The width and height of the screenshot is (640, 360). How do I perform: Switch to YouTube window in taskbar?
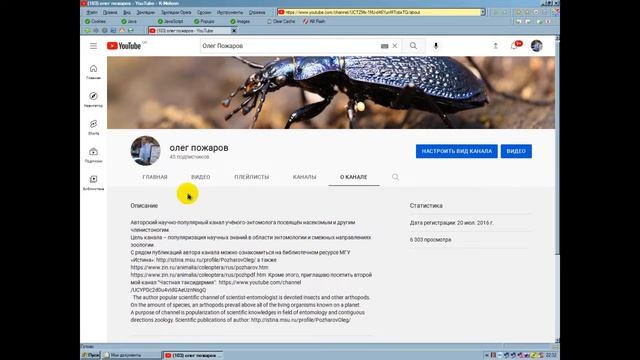tap(193, 356)
